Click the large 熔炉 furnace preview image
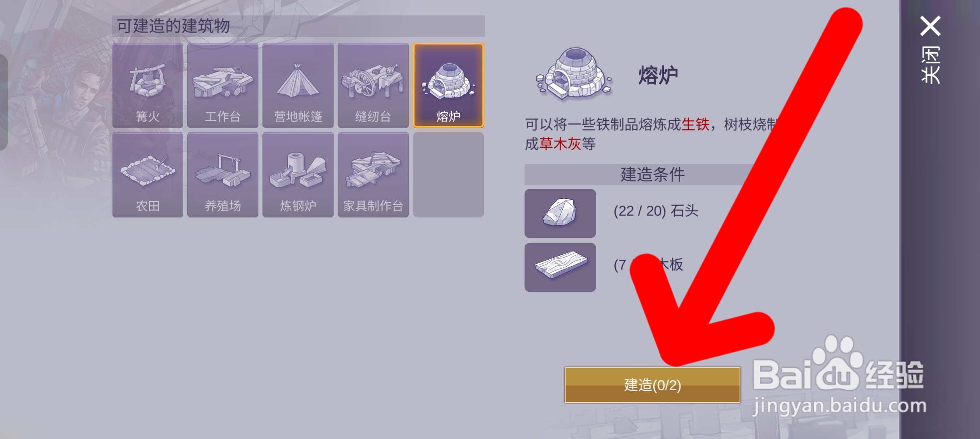 [x=573, y=73]
